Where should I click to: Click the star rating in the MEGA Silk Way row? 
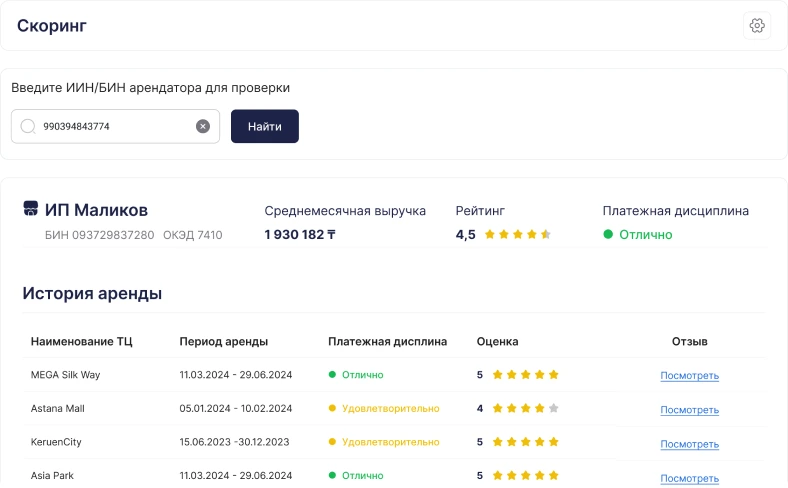pyautogui.click(x=526, y=374)
